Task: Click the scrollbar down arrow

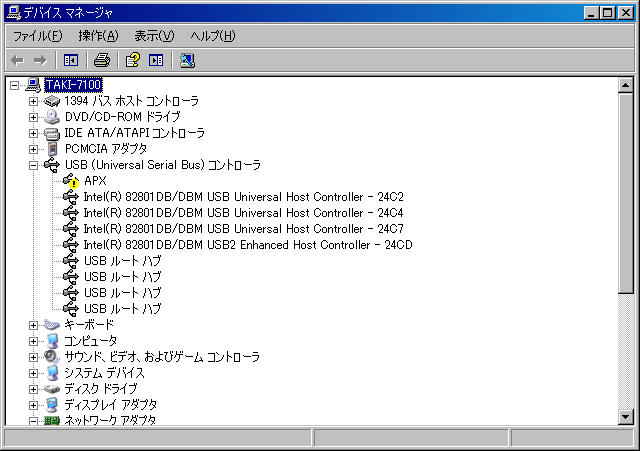Action: pyautogui.click(x=626, y=417)
